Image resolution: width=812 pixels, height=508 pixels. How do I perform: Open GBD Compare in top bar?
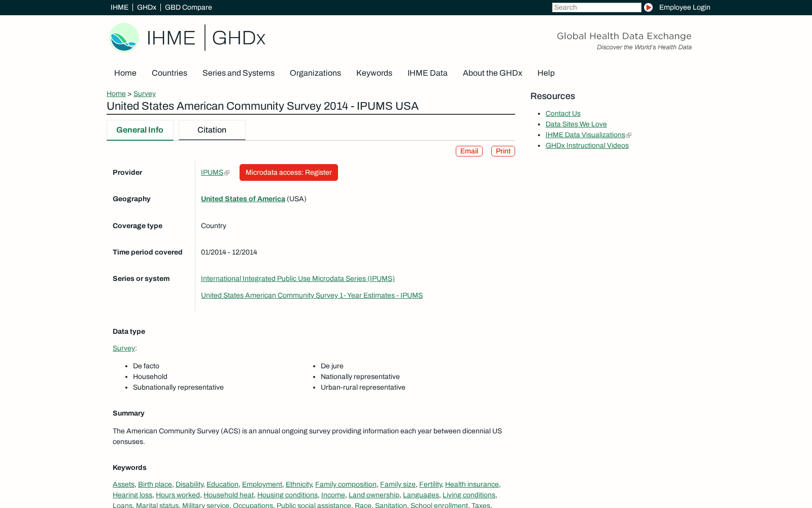pyautogui.click(x=188, y=7)
